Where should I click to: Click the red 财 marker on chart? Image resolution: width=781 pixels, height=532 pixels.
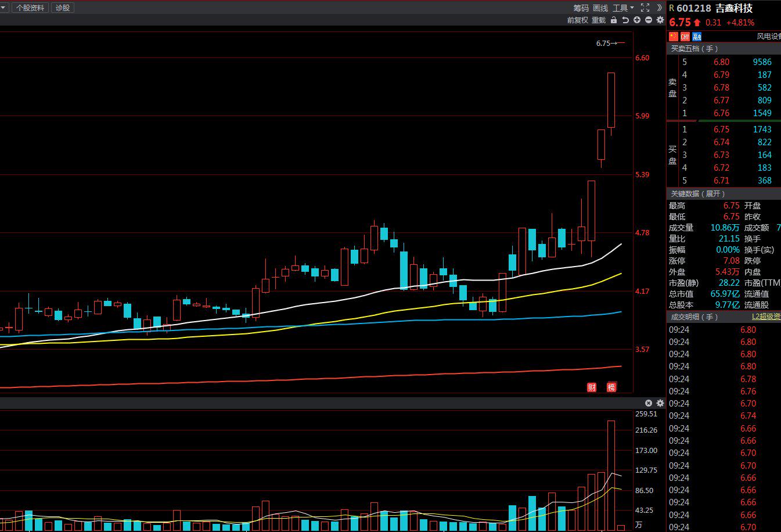coord(592,387)
